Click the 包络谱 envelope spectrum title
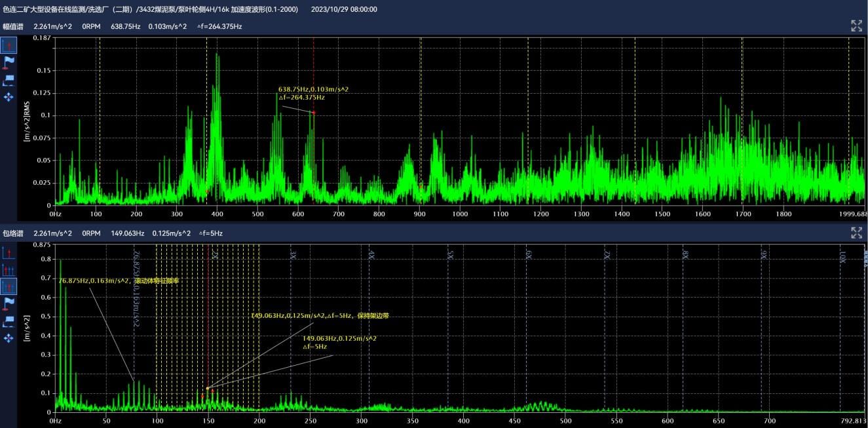868x428 pixels. 13,233
